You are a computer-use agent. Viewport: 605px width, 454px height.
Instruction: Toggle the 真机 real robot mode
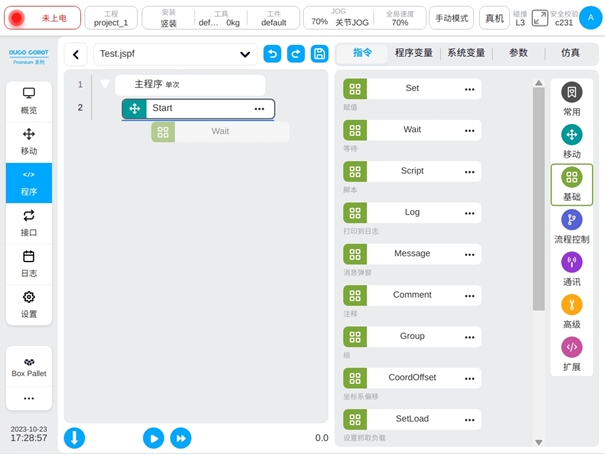pos(494,18)
